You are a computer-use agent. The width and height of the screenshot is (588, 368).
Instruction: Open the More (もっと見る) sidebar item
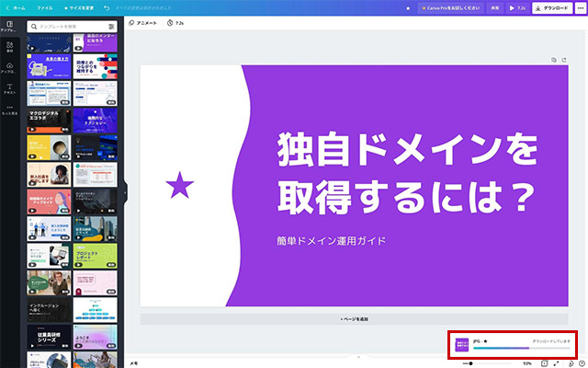(10, 110)
